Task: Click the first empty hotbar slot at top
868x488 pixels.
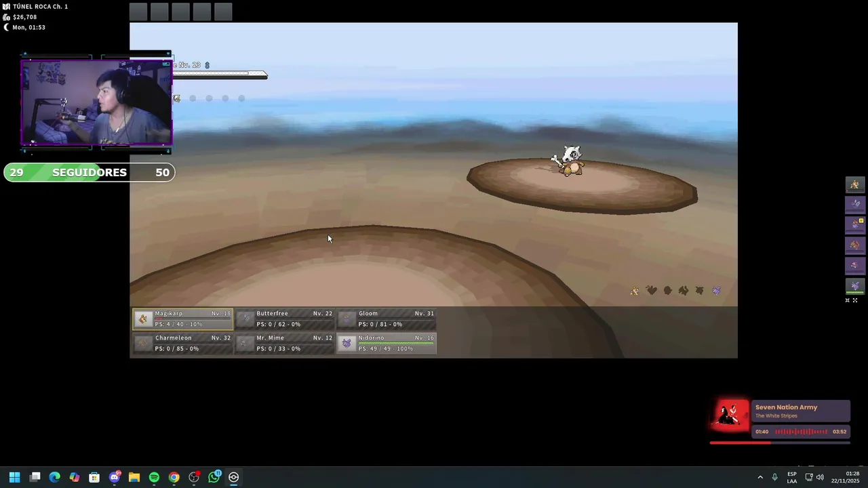Action: click(138, 12)
